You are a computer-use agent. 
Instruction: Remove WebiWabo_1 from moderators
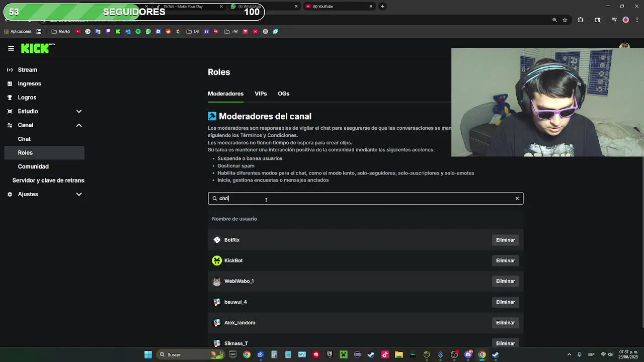pos(505,281)
